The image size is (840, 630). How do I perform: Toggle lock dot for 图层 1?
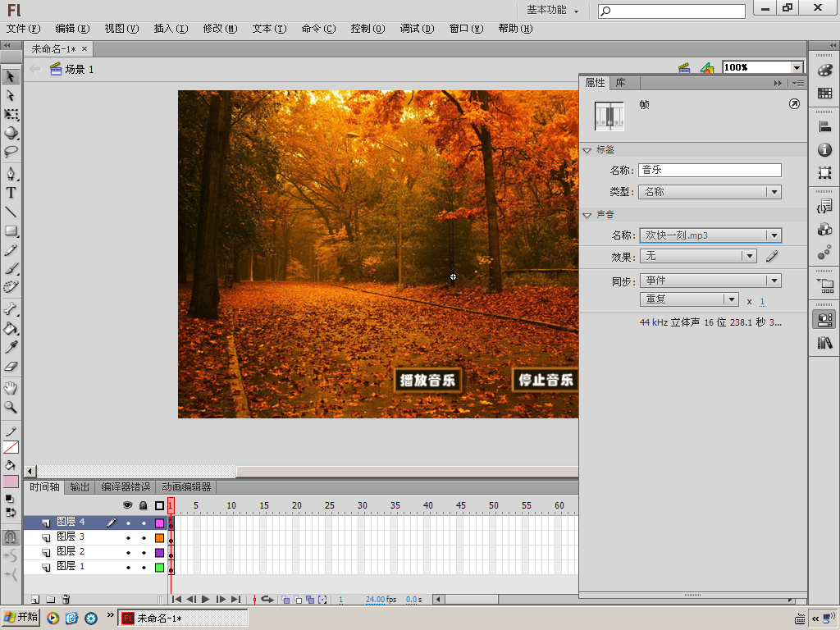pos(144,568)
